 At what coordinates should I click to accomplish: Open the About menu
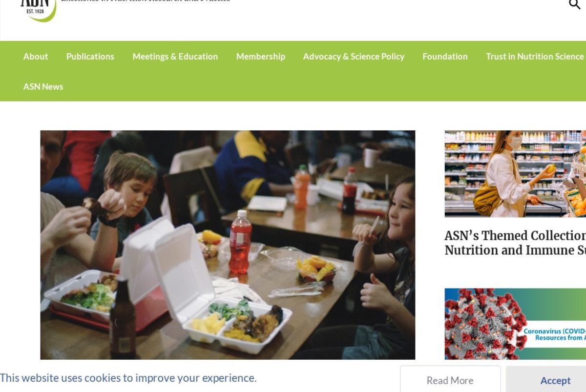[x=36, y=57]
